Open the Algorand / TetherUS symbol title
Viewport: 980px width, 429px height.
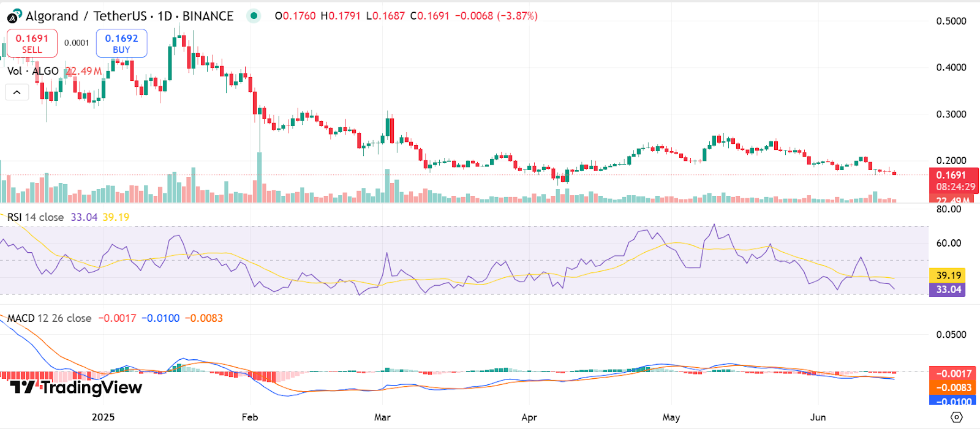tap(129, 16)
